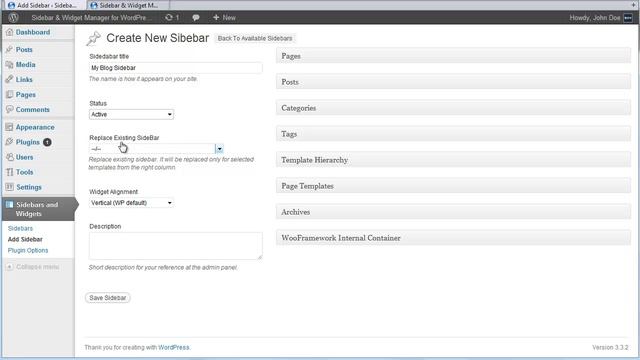Click the Settings icon in the menu
Screen dimensions: 640x360
pos(9,187)
